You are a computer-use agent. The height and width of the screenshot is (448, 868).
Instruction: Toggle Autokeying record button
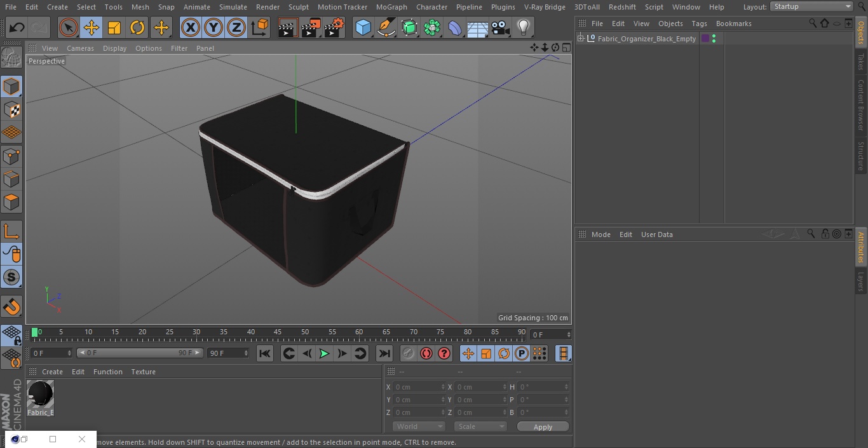pyautogui.click(x=426, y=353)
